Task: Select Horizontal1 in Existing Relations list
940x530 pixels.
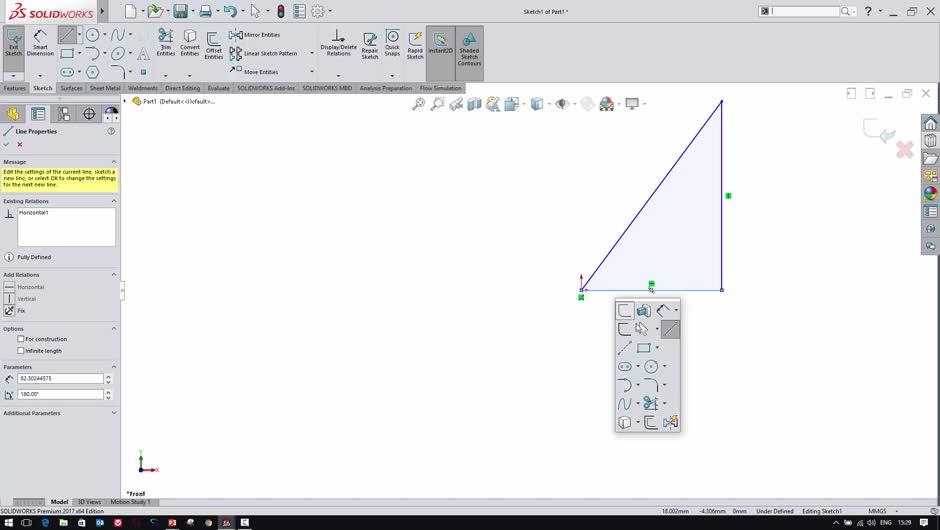Action: coord(34,213)
